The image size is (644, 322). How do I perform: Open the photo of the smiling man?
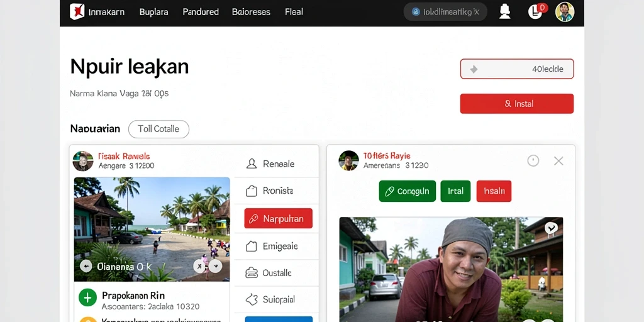tap(451, 269)
